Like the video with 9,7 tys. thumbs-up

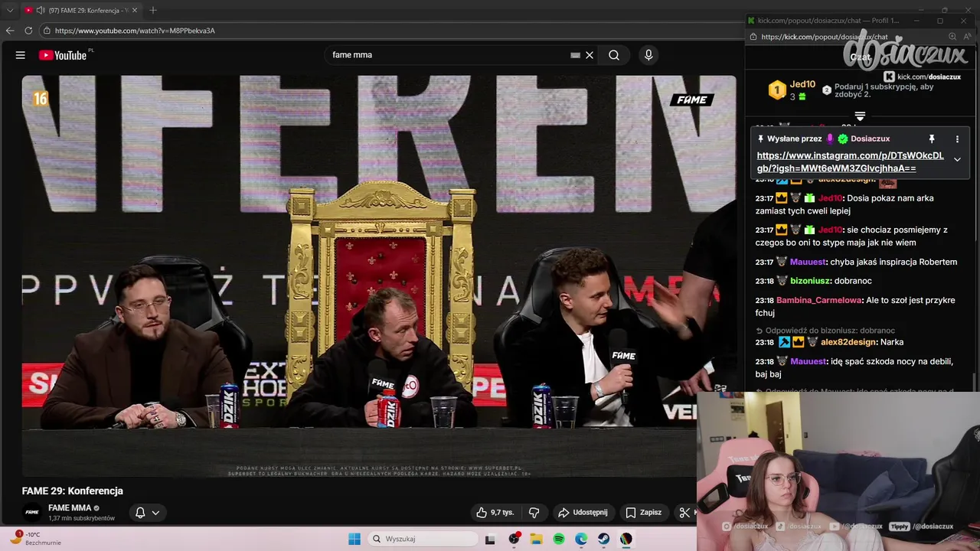(x=495, y=513)
